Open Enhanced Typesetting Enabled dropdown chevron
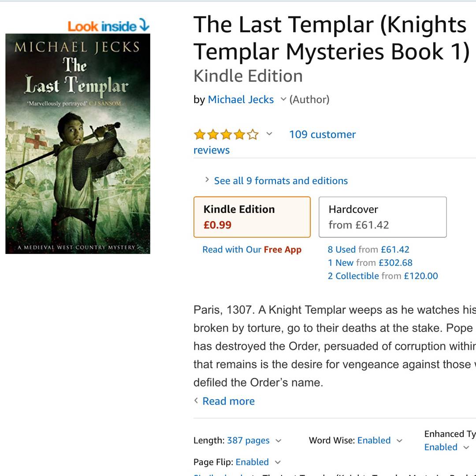 (466, 447)
